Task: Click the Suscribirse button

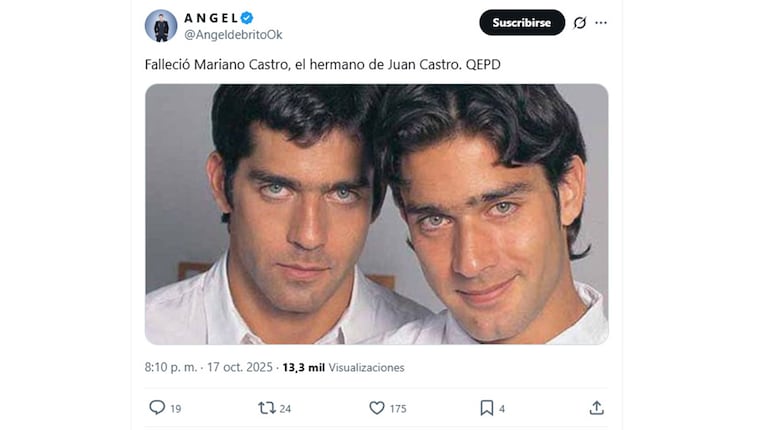Action: 522,23
